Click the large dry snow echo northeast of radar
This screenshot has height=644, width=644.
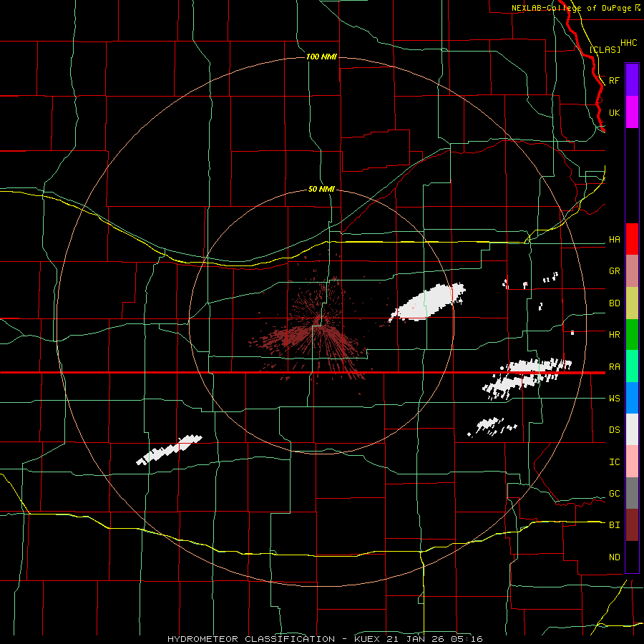(x=426, y=302)
